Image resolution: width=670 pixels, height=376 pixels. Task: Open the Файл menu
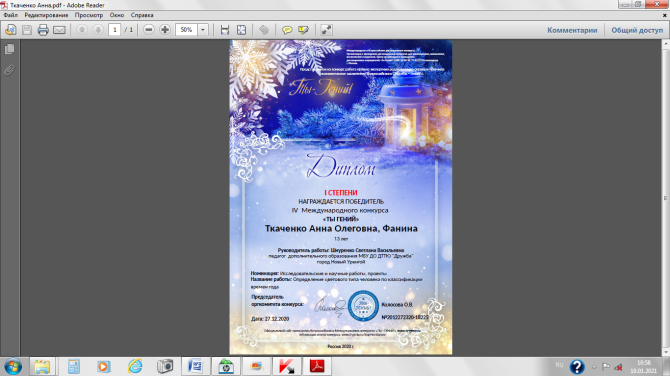11,15
